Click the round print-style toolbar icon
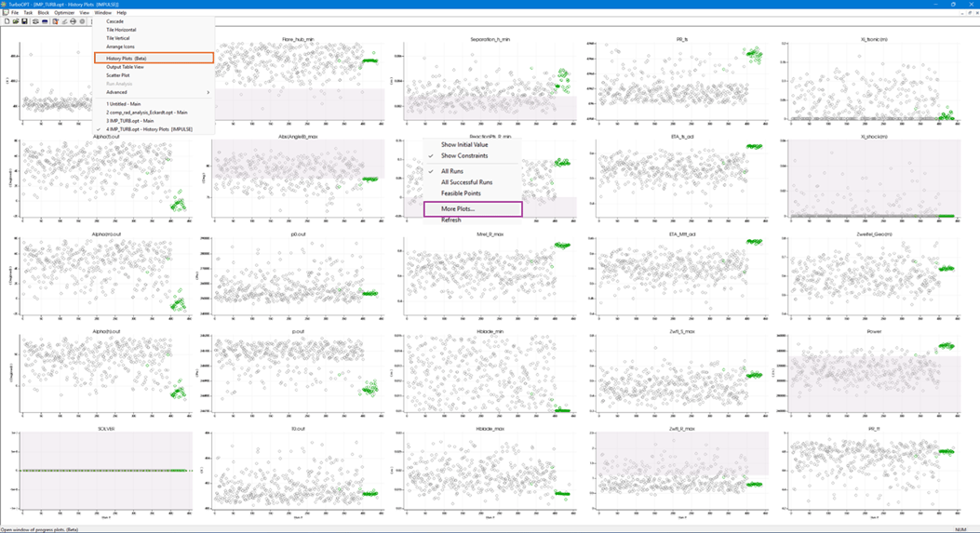 click(x=74, y=21)
